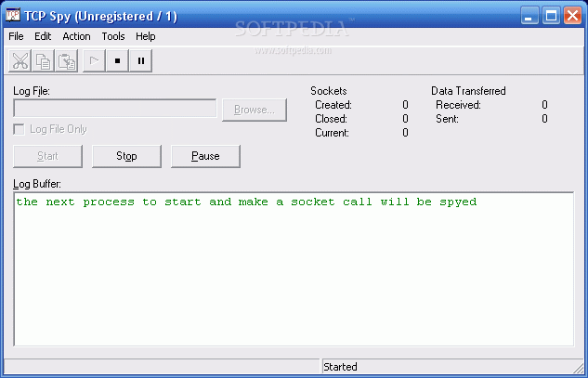Click the Browse... button
Image resolution: width=588 pixels, height=378 pixels.
coord(255,110)
